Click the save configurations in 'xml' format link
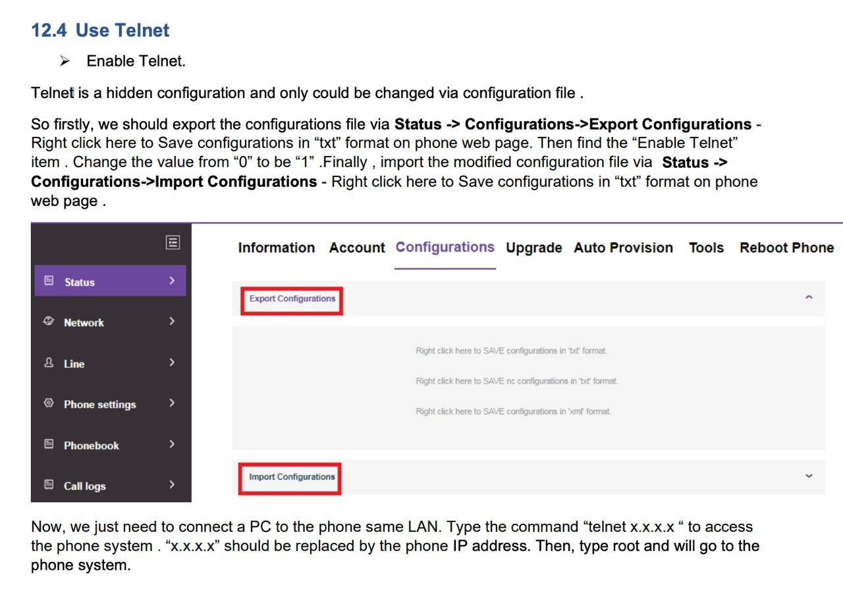Viewport: 843px width, 616px height. 514,411
